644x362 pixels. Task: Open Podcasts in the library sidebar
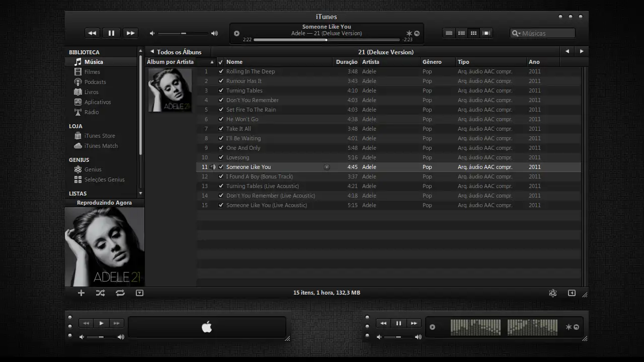click(x=95, y=82)
